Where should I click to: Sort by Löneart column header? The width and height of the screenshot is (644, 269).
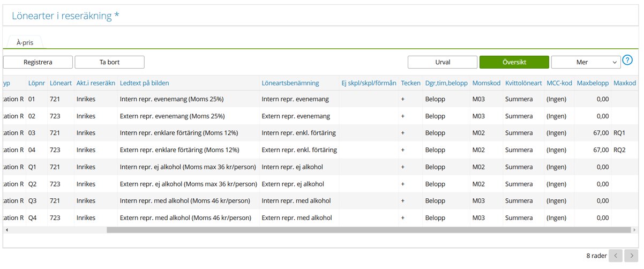60,83
